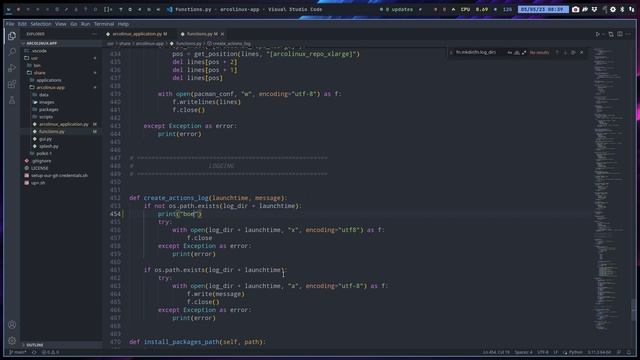
Task: Click the Split Editor Right icon
Action: [x=620, y=34]
